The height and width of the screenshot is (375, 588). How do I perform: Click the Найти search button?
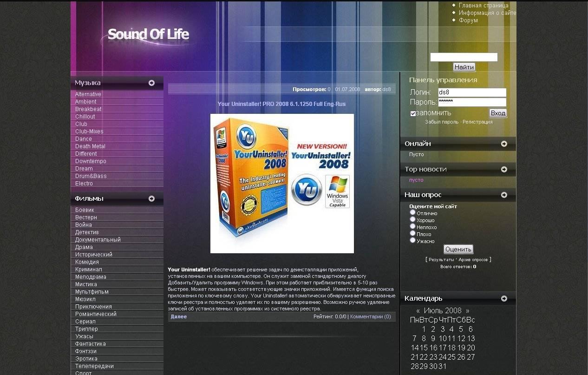click(464, 67)
